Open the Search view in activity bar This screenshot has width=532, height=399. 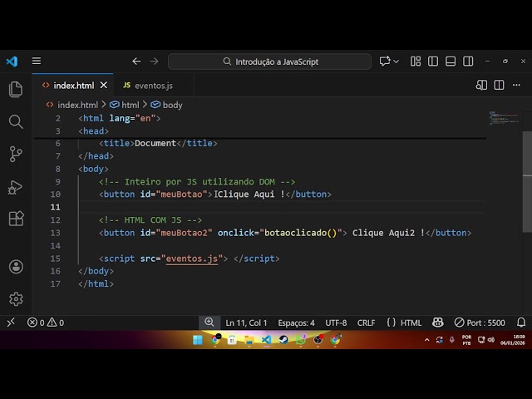click(16, 121)
